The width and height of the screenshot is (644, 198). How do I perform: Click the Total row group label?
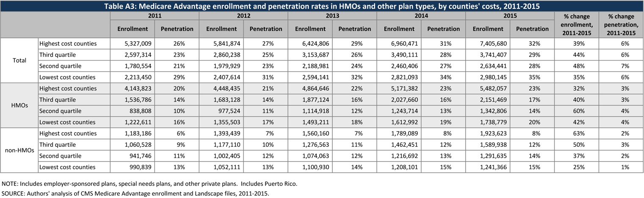tap(19, 60)
